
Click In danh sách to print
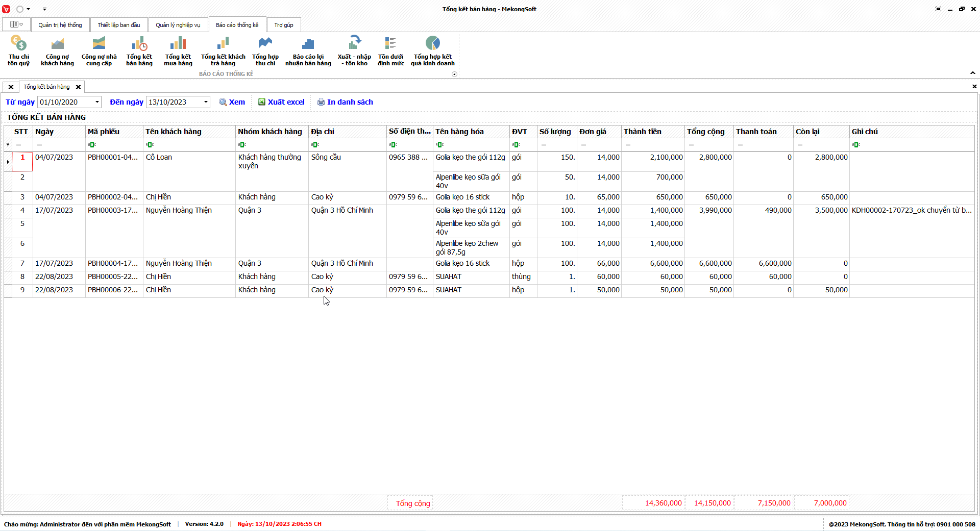pyautogui.click(x=345, y=102)
